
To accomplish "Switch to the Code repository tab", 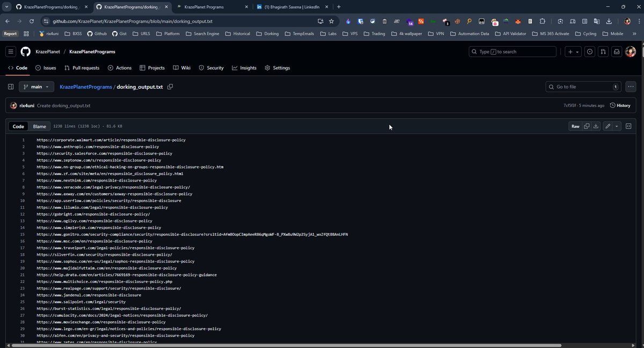I will pyautogui.click(x=18, y=68).
